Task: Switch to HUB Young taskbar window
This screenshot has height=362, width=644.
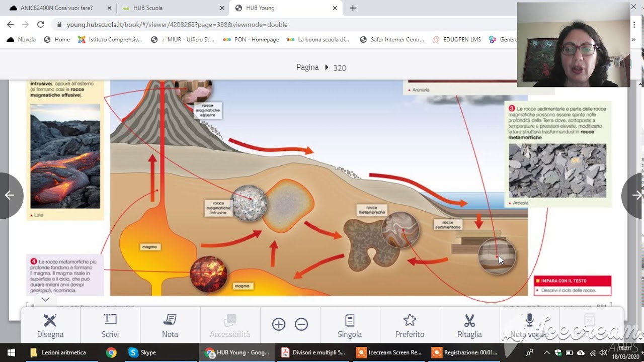Action: point(237,352)
